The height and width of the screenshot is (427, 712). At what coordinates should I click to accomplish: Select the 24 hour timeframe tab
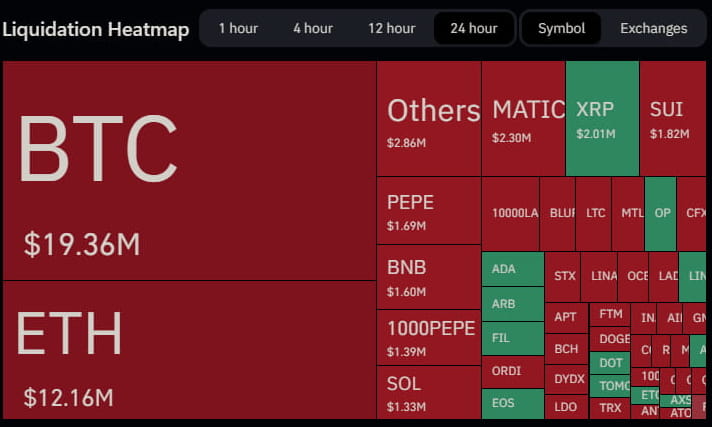(473, 28)
